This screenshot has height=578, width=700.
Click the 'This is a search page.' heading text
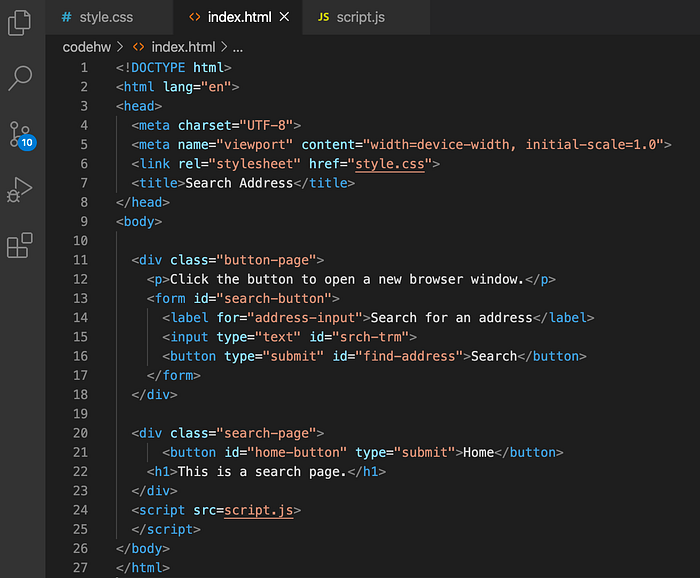tap(262, 472)
